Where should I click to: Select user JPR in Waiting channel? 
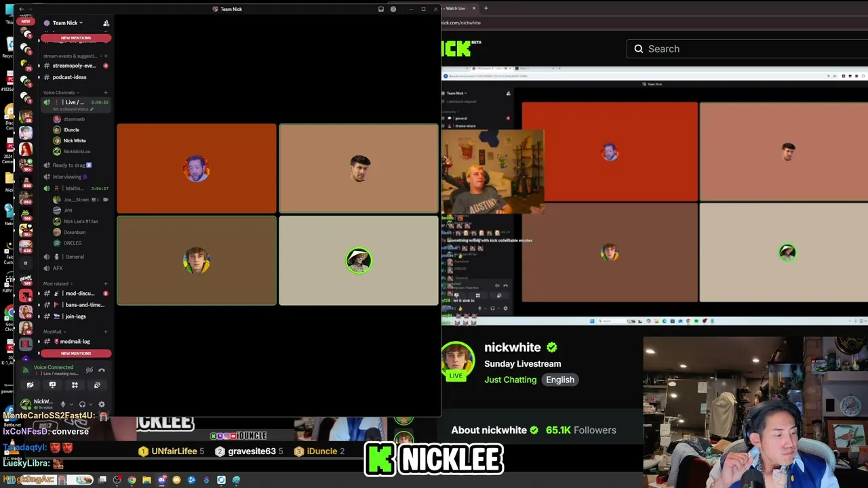[81, 211]
